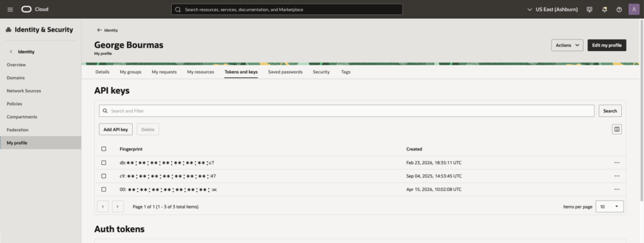644x243 pixels.
Task: Switch to the My resources tab
Action: tap(201, 72)
